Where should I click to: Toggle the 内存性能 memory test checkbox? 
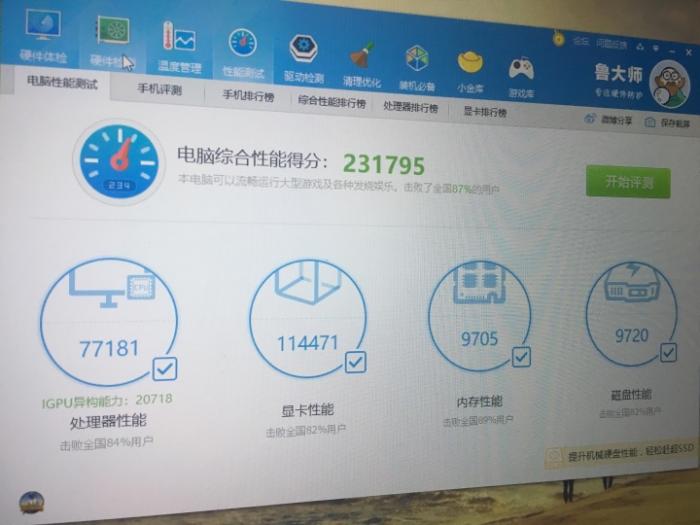(521, 356)
